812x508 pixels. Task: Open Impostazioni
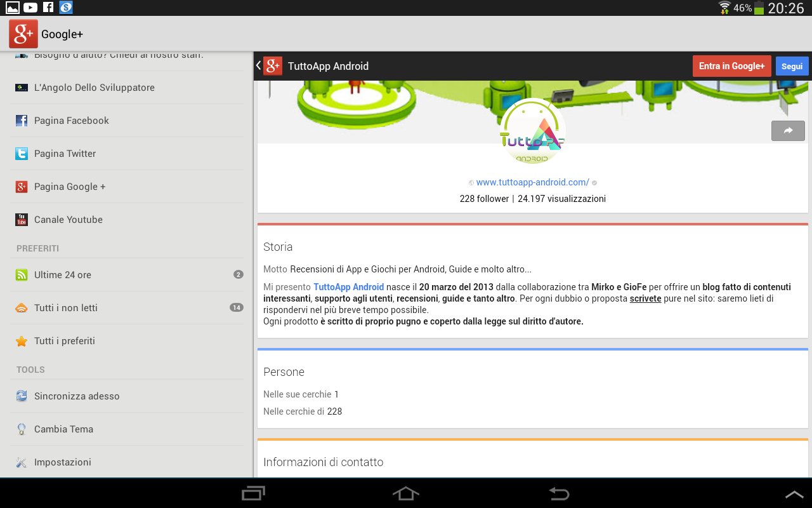click(127, 462)
